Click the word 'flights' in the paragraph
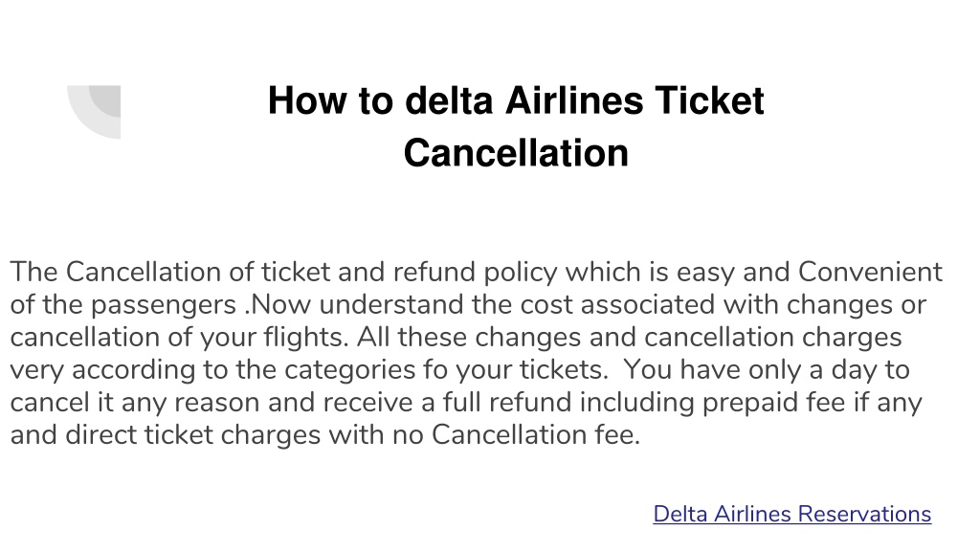Image resolution: width=980 pixels, height=551 pixels. coord(303,338)
